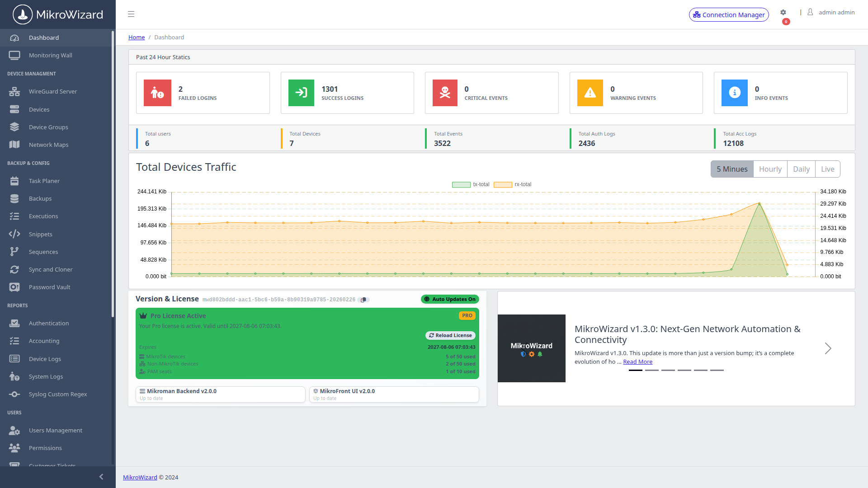Click the Warning Events triangle icon
868x488 pixels.
[x=590, y=93]
